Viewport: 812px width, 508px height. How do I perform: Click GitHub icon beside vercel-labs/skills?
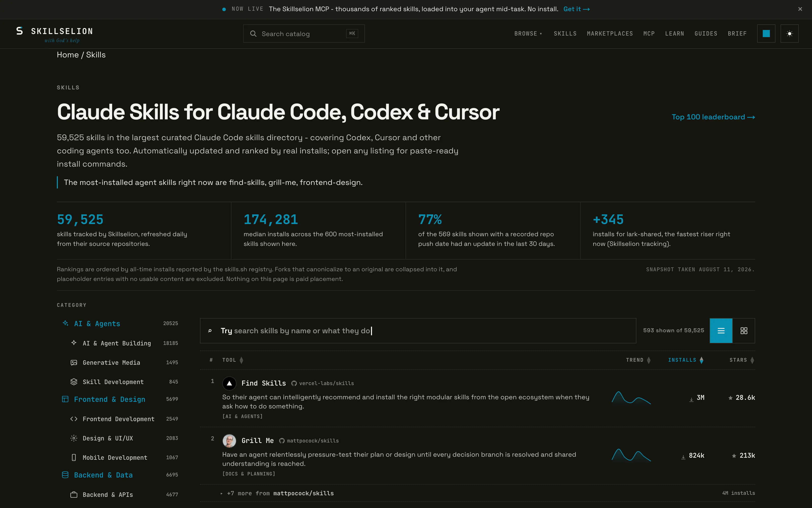(294, 383)
